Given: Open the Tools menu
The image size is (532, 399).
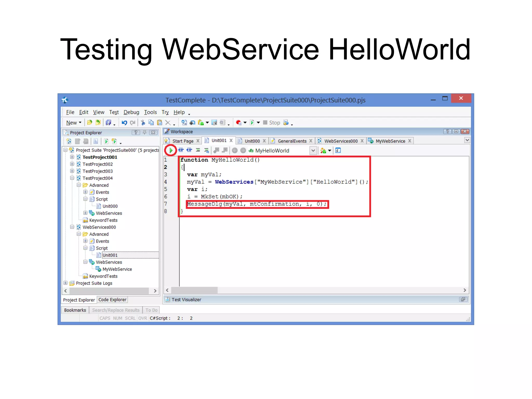Looking at the screenshot, I should pos(150,112).
